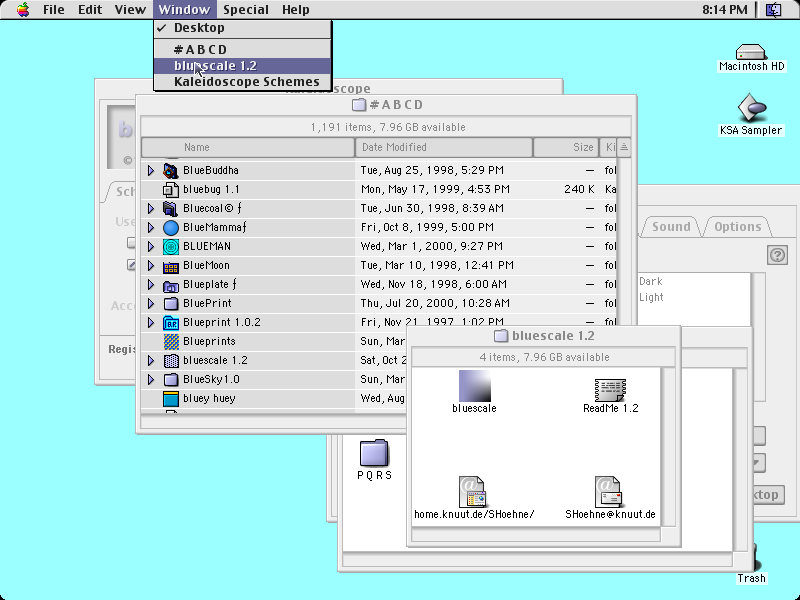Switch to the Sound tab

click(671, 227)
